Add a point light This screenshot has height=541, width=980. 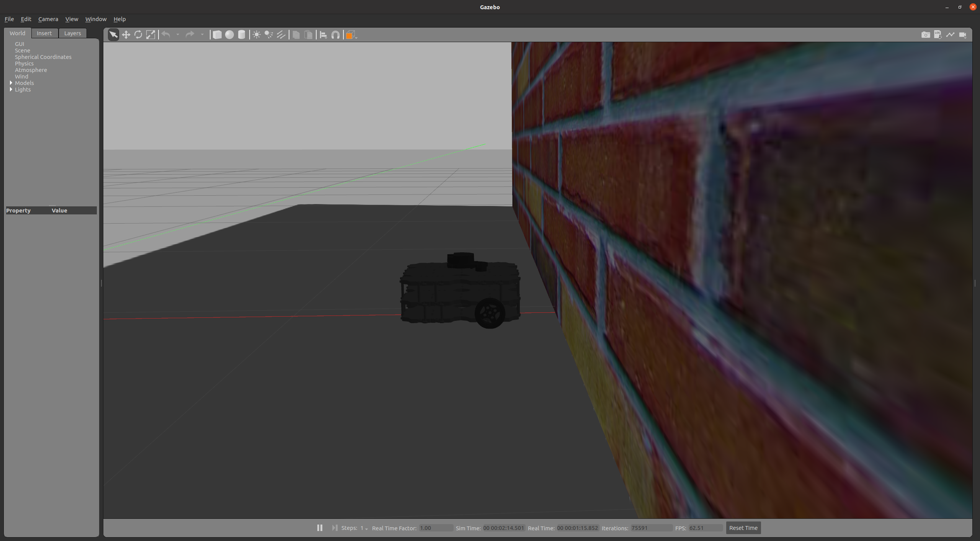coord(256,35)
